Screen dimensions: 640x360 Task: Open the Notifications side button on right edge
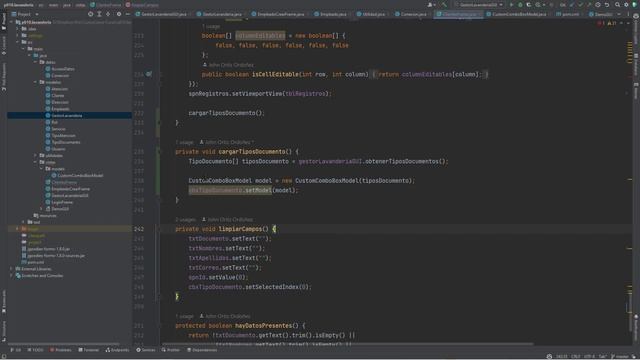(x=636, y=329)
